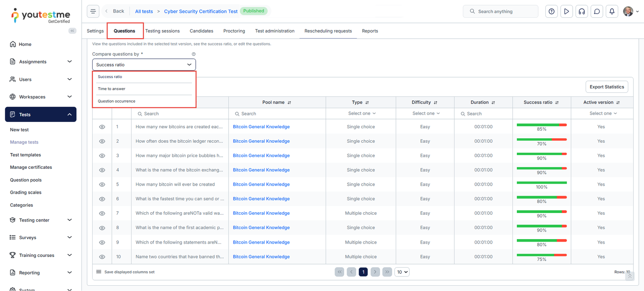Click the hamburger menu icon in header
The width and height of the screenshot is (644, 291).
click(x=93, y=11)
